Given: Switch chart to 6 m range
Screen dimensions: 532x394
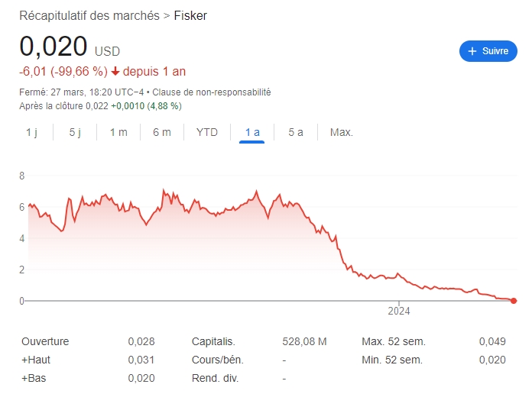Looking at the screenshot, I should pyautogui.click(x=162, y=132).
